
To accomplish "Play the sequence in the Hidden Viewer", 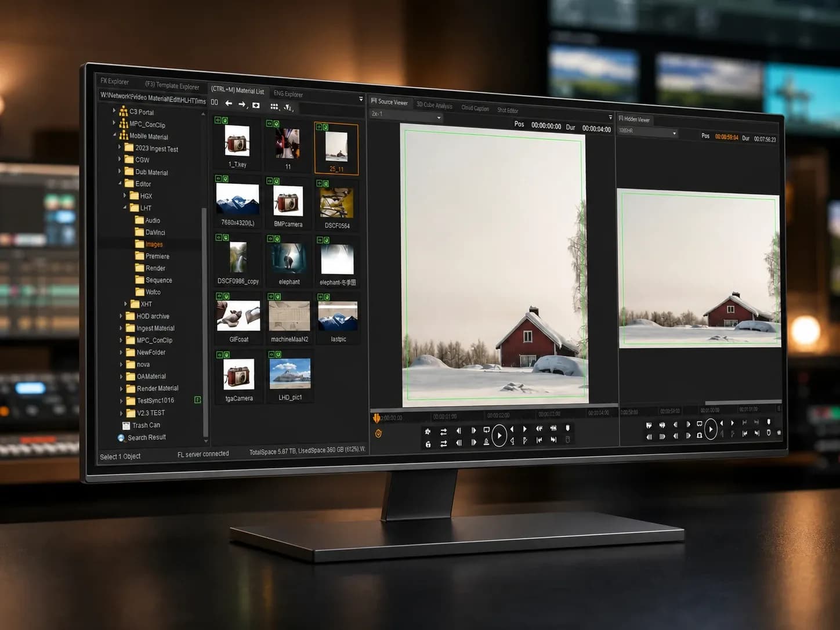I will 711,429.
